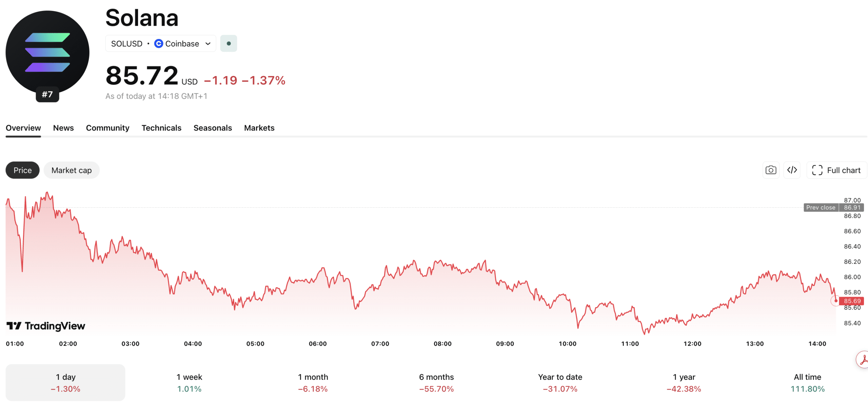
Task: Click the Prev close 86.91 label on the chart
Action: point(833,207)
